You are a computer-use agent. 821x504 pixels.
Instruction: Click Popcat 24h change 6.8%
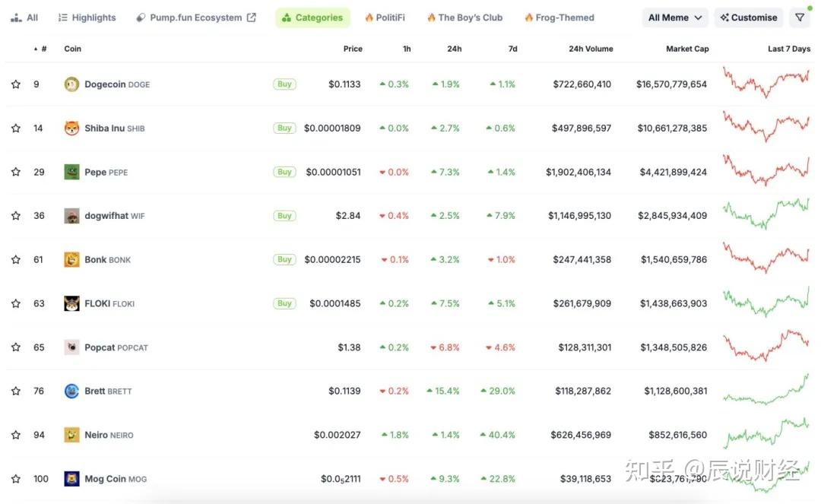coord(445,347)
